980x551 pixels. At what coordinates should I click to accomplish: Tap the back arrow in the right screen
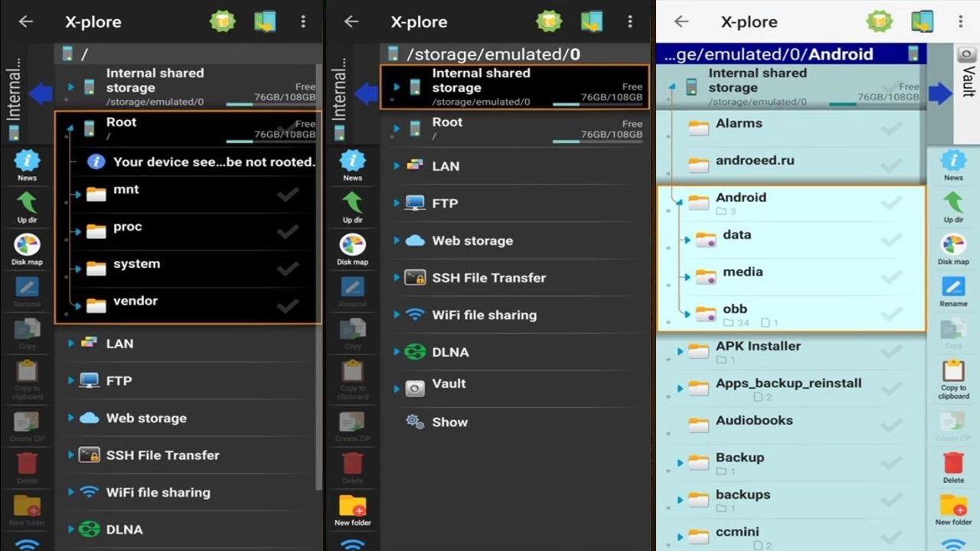pos(681,21)
